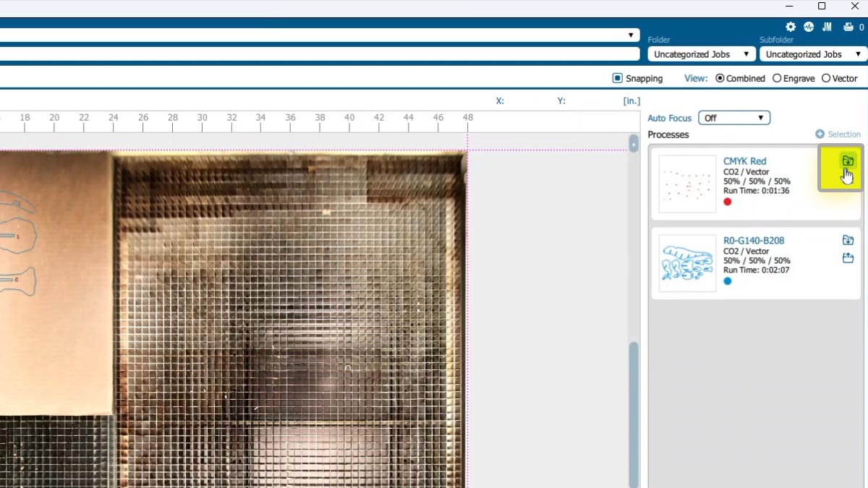Export settings for R0-G140-B208 process
The width and height of the screenshot is (868, 488).
pyautogui.click(x=848, y=258)
